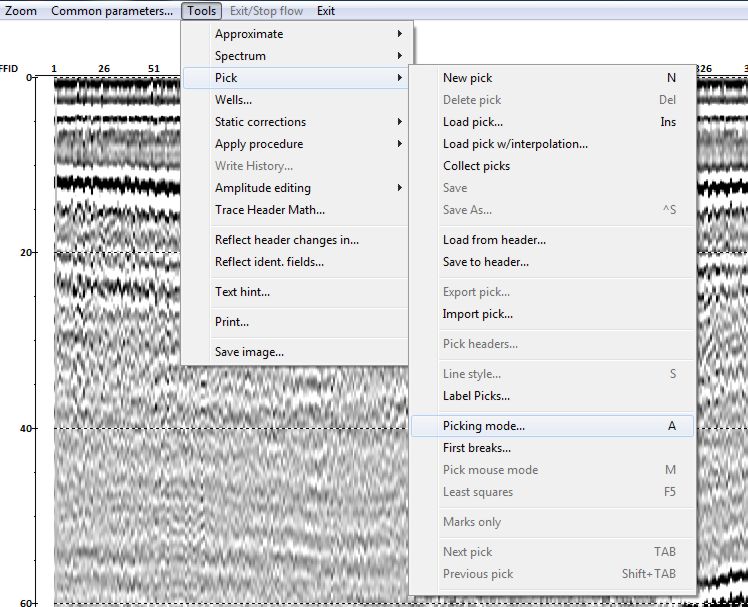Choose Reflect ident. fields
This screenshot has width=748, height=607.
pyautogui.click(x=295, y=262)
